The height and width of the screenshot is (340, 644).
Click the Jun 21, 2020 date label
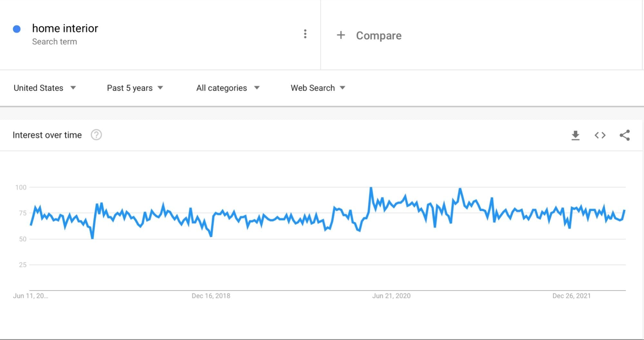point(391,296)
